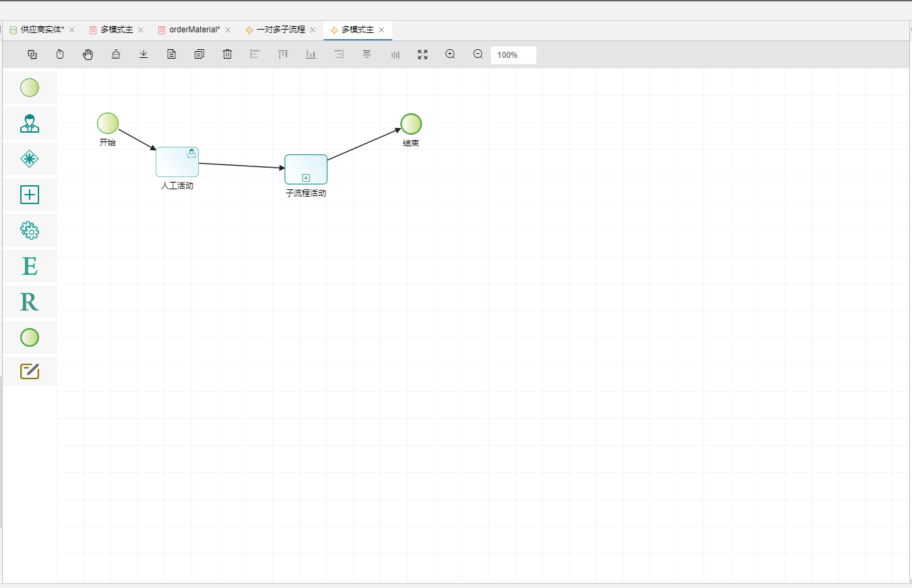The width and height of the screenshot is (912, 588).
Task: Select the user task palette icon
Action: [30, 123]
